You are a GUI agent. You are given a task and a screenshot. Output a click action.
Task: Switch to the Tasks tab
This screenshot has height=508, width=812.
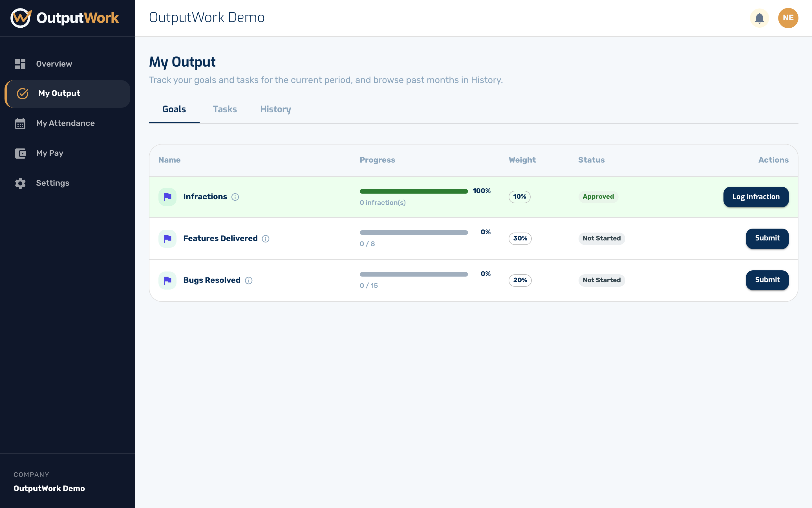point(225,110)
